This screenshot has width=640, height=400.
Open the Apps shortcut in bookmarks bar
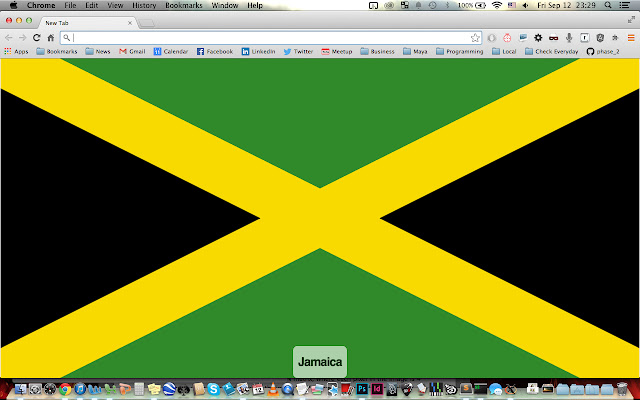(x=16, y=51)
